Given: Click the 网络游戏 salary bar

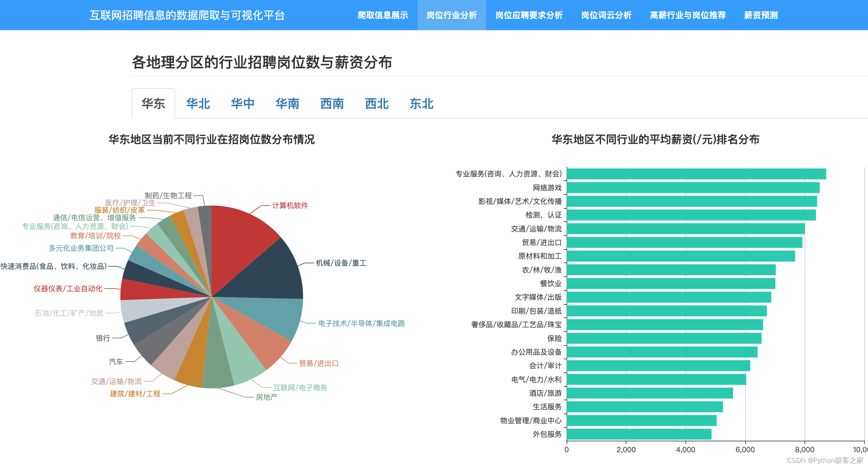Looking at the screenshot, I should 693,188.
